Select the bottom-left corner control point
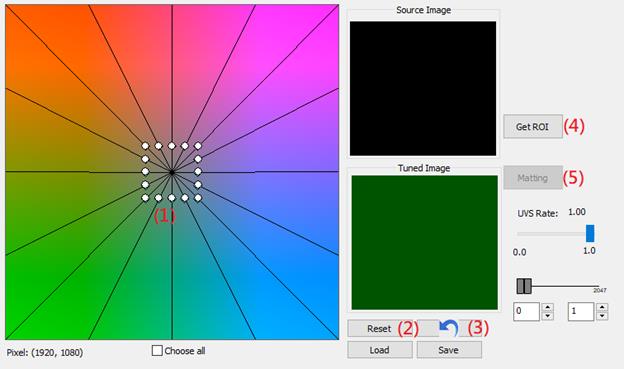Image resolution: width=624 pixels, height=369 pixels. pyautogui.click(x=145, y=198)
